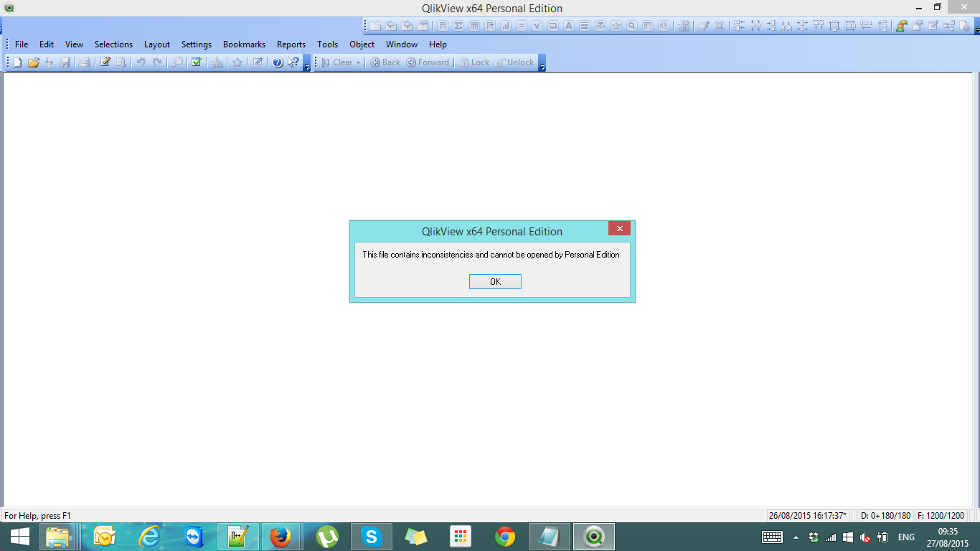Click the ENG language indicator in system tray

coord(906,537)
